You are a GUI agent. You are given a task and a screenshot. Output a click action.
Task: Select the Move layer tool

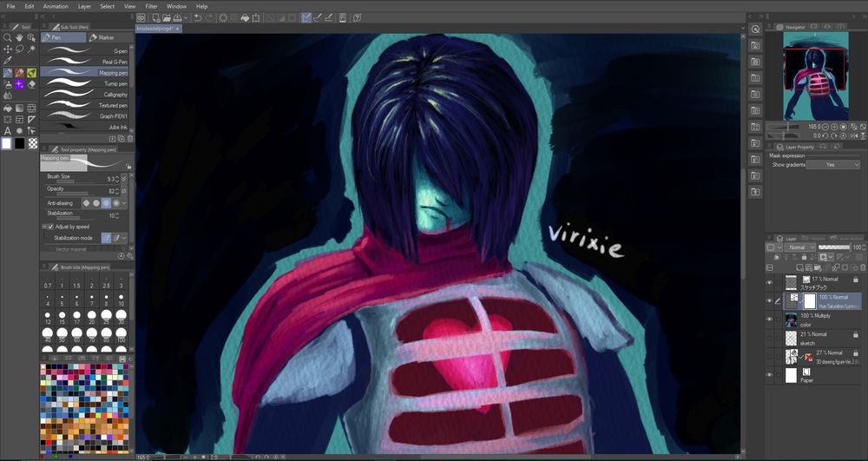8,49
